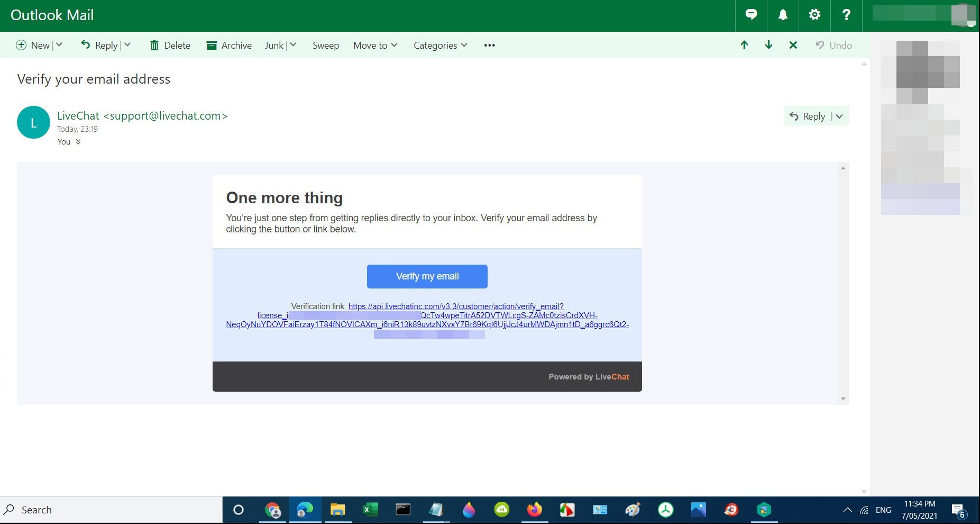Change the ENG input language

(x=883, y=510)
